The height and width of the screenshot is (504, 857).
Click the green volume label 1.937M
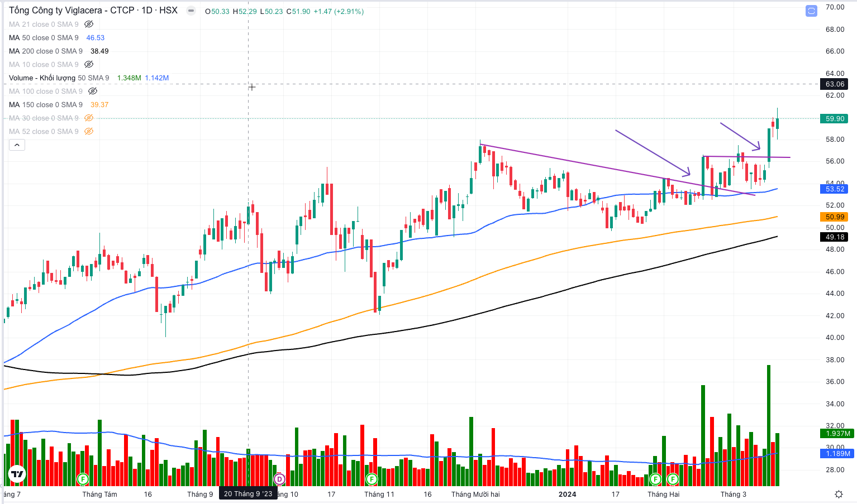(837, 433)
